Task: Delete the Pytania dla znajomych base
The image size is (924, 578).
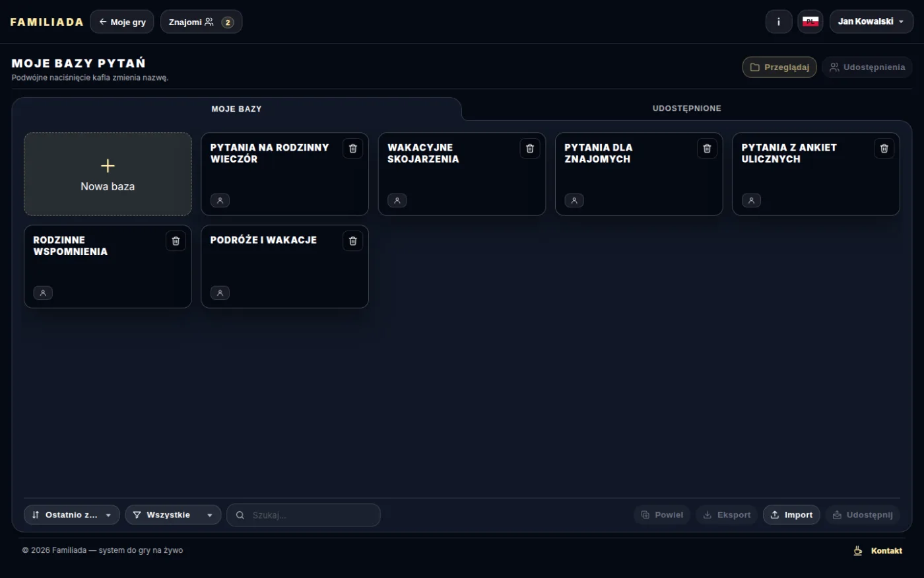Action: [707, 149]
